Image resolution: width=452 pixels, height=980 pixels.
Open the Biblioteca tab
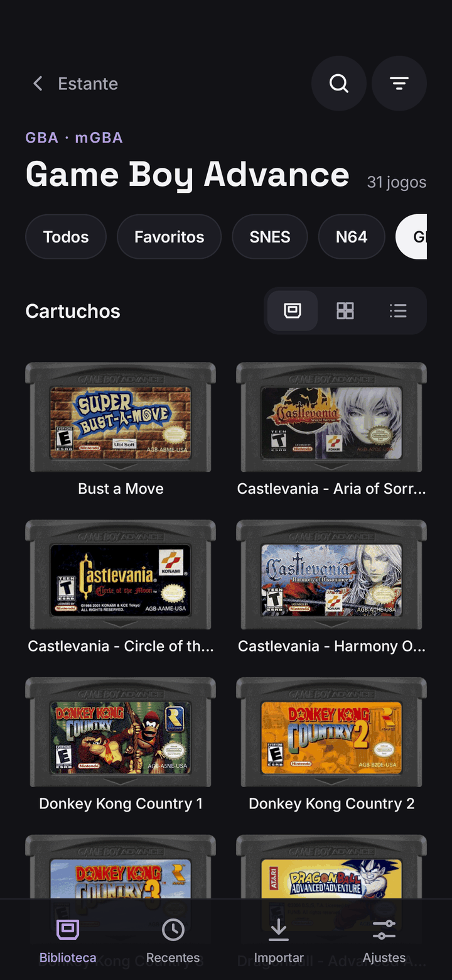[x=68, y=941]
